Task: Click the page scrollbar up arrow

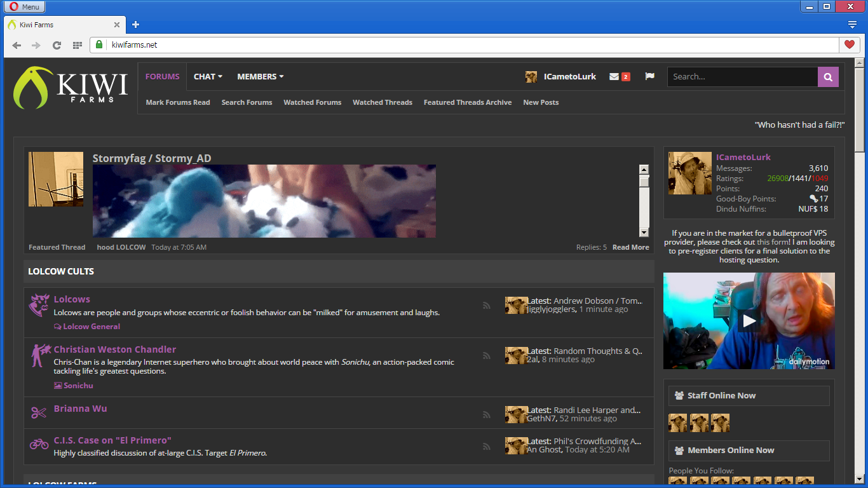Action: click(x=859, y=63)
